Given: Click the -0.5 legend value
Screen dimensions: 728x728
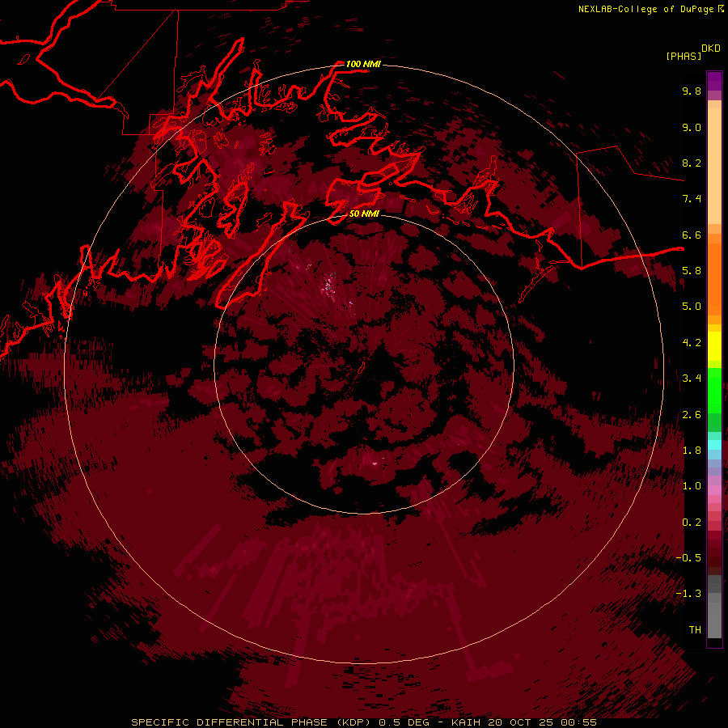Looking at the screenshot, I should pyautogui.click(x=688, y=557).
